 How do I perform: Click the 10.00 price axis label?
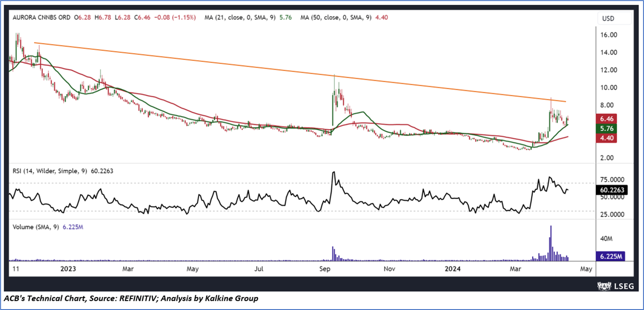tap(608, 87)
